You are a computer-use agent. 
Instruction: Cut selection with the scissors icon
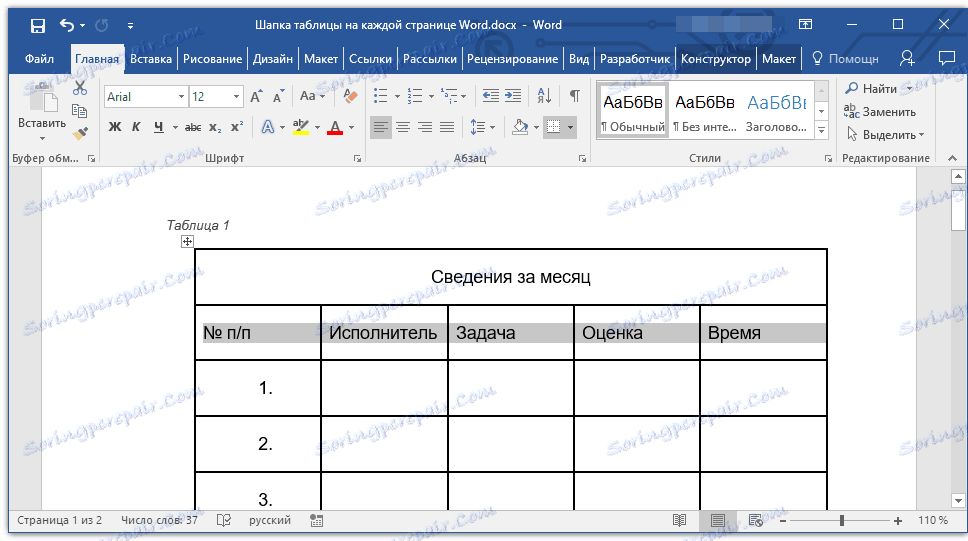click(x=80, y=88)
